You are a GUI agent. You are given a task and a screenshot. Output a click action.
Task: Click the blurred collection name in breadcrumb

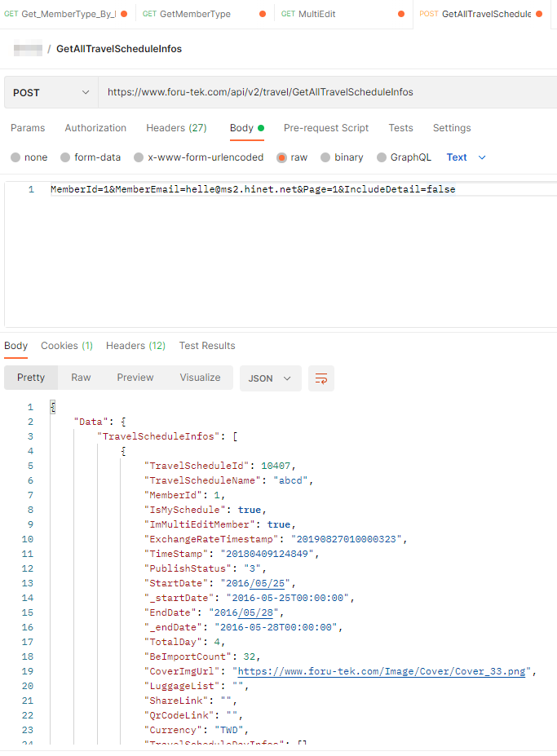(28, 49)
